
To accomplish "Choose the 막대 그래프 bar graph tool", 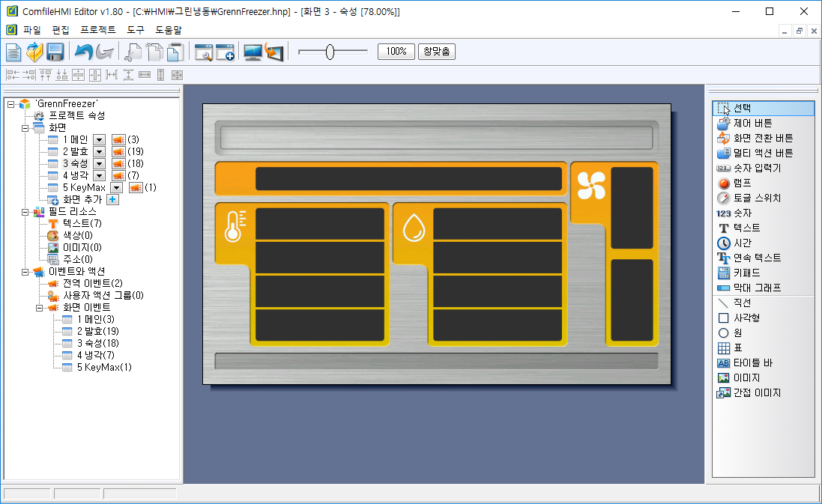I will click(x=757, y=288).
